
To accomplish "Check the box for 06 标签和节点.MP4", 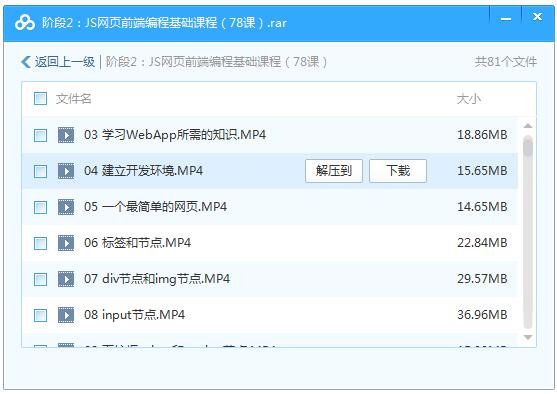I will click(40, 243).
